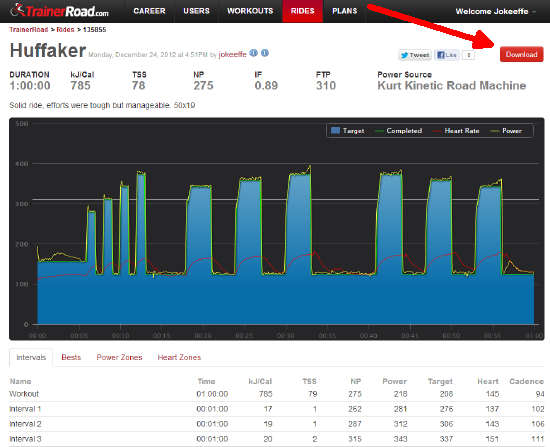Click the Interval 3 row name
The width and height of the screenshot is (550, 447).
tap(25, 439)
